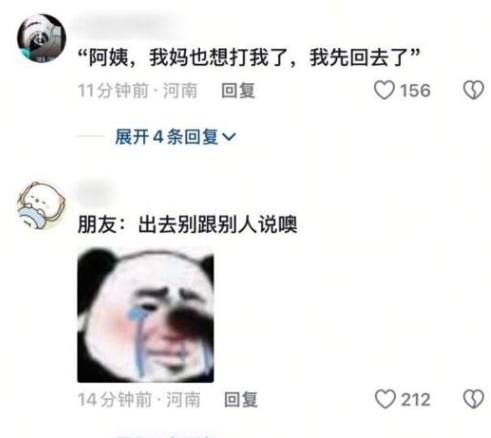Screen dimensions: 491x438
Task: Click the 212 like count
Action: (415, 399)
